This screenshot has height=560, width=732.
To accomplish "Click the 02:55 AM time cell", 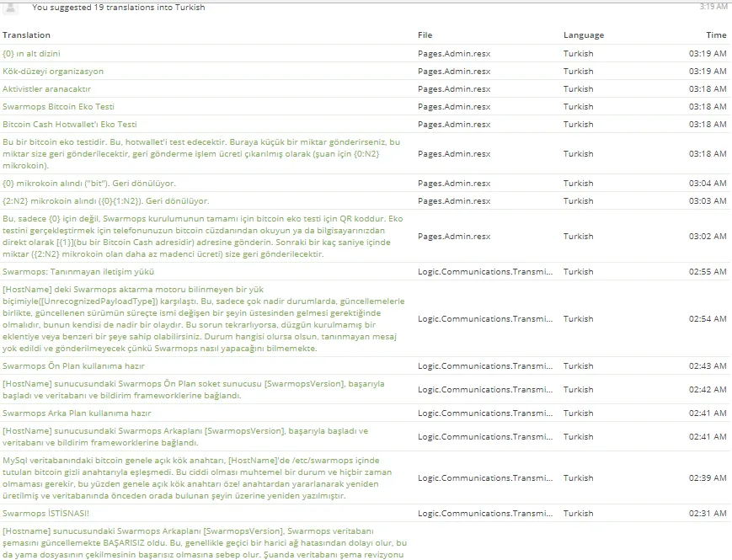I will tap(708, 272).
